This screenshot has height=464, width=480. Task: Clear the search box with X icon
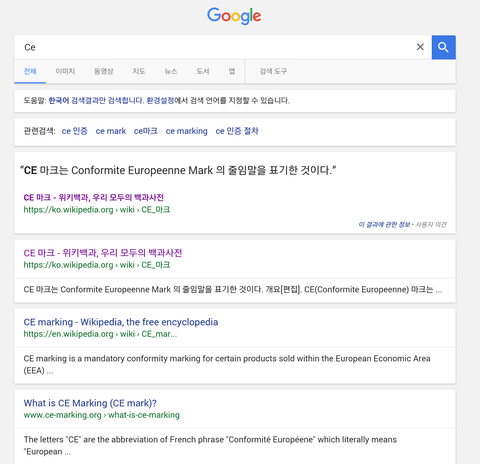click(420, 47)
